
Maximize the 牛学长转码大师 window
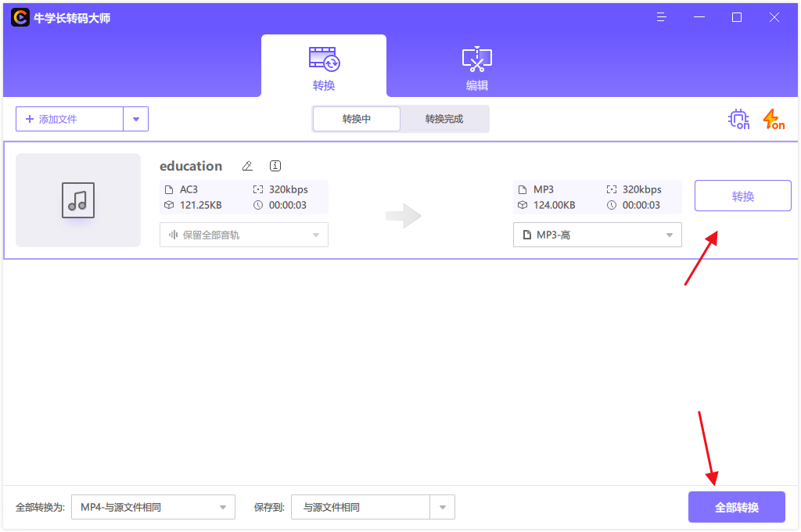point(737,17)
